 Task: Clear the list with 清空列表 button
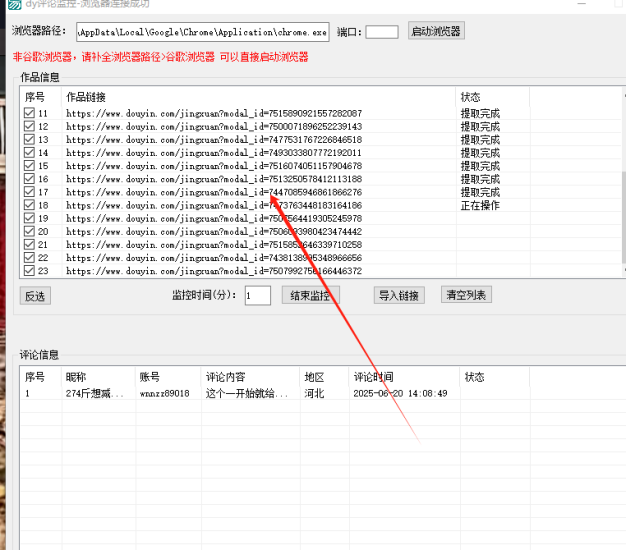coord(466,295)
